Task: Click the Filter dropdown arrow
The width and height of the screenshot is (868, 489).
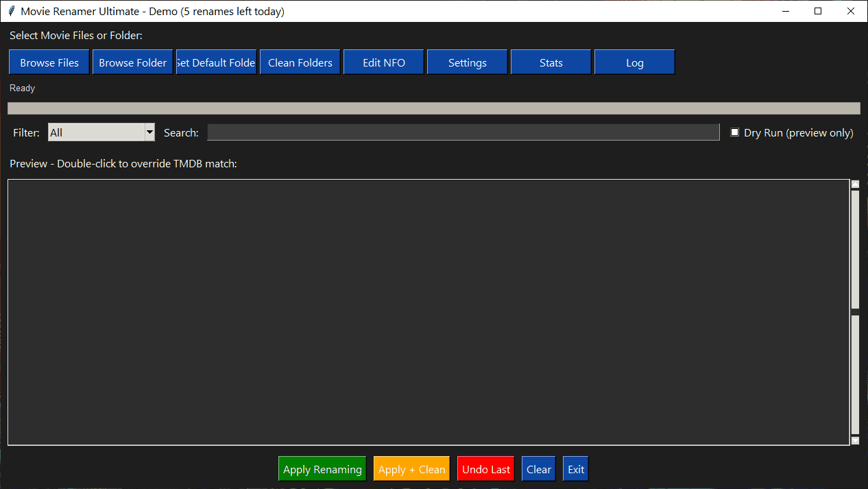Action: pyautogui.click(x=149, y=132)
